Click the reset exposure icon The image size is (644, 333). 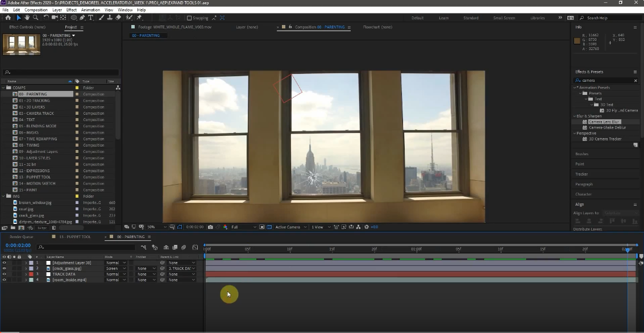367,227
